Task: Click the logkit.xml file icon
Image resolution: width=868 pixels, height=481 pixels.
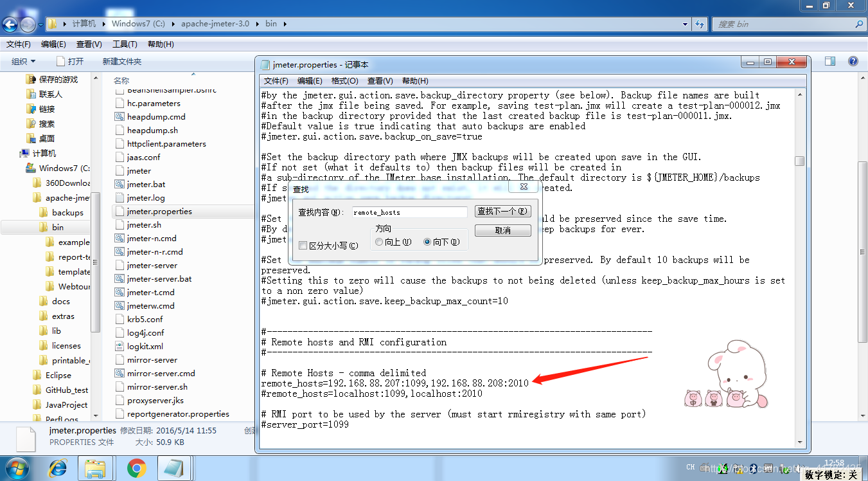Action: 120,346
